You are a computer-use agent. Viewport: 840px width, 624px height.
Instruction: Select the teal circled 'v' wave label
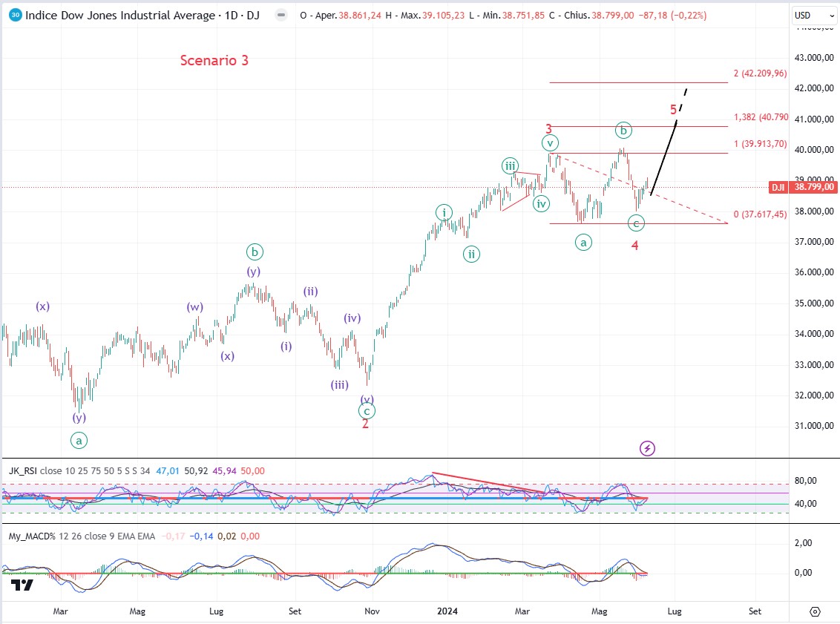tap(550, 143)
